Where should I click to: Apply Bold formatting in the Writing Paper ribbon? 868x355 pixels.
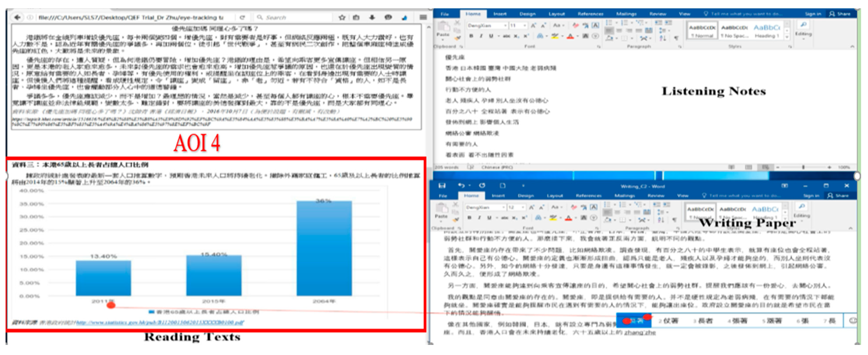[469, 218]
